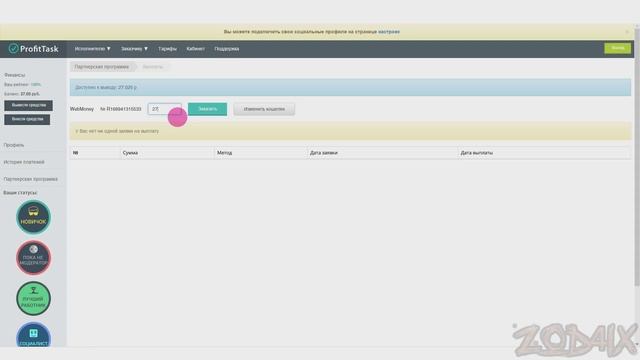Focus the withdrawal amount input field
Viewport: 640px width, 360px height.
pos(164,109)
